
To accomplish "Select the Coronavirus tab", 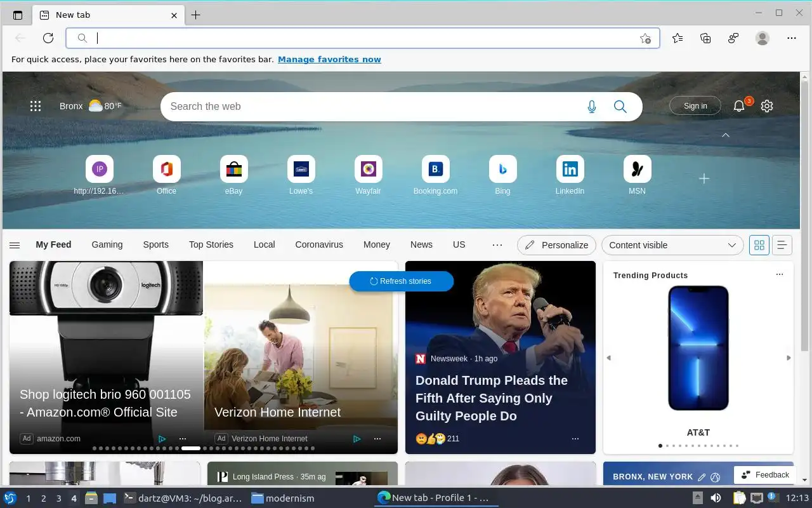I will coord(319,244).
